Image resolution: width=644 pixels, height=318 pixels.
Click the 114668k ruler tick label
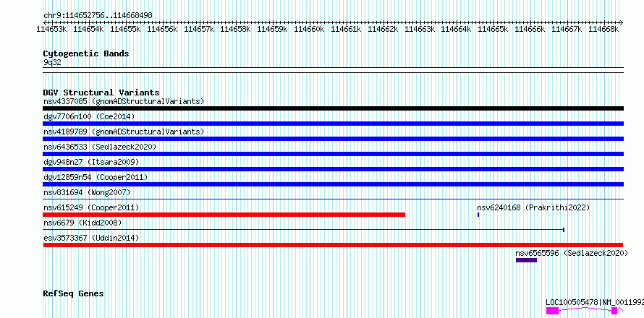click(x=603, y=29)
